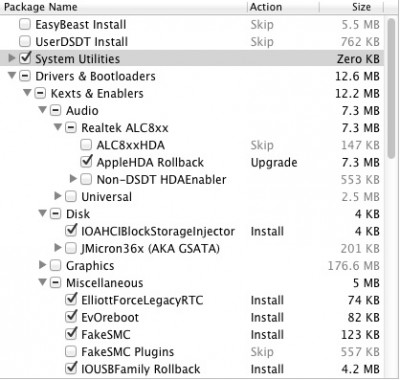Click the Install action for IOAHCIBlockStorageInjector

(267, 231)
